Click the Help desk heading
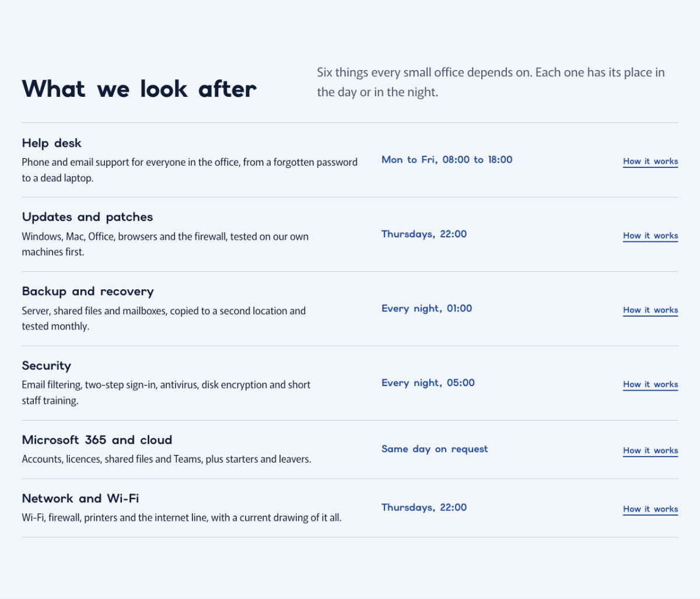 pos(51,143)
